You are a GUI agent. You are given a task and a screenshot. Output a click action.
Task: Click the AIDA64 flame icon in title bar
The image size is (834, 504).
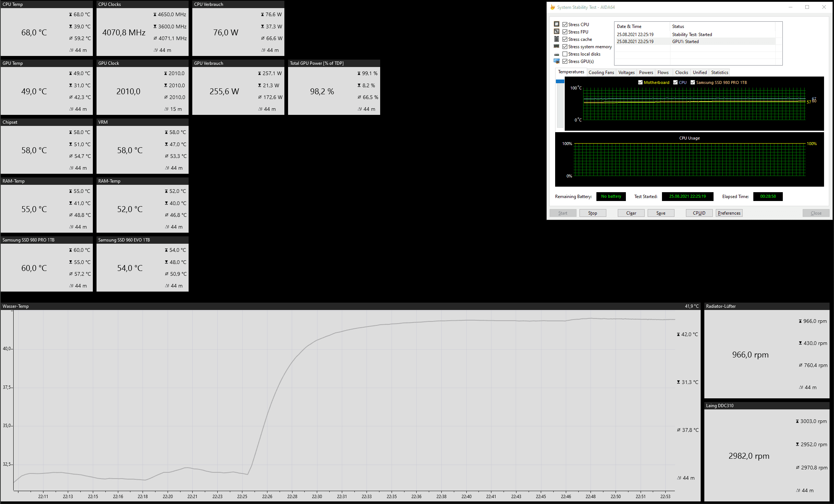[x=553, y=7]
